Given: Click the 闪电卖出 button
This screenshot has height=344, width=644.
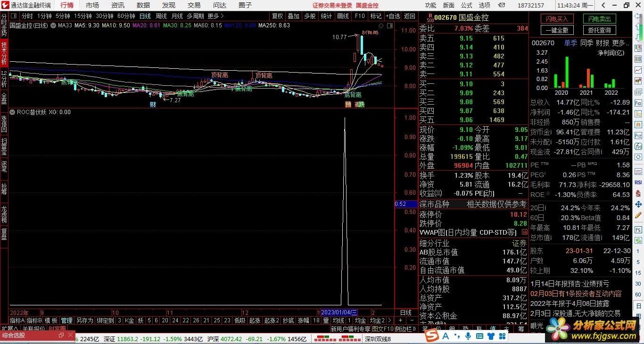Looking at the screenshot, I should pyautogui.click(x=599, y=19).
